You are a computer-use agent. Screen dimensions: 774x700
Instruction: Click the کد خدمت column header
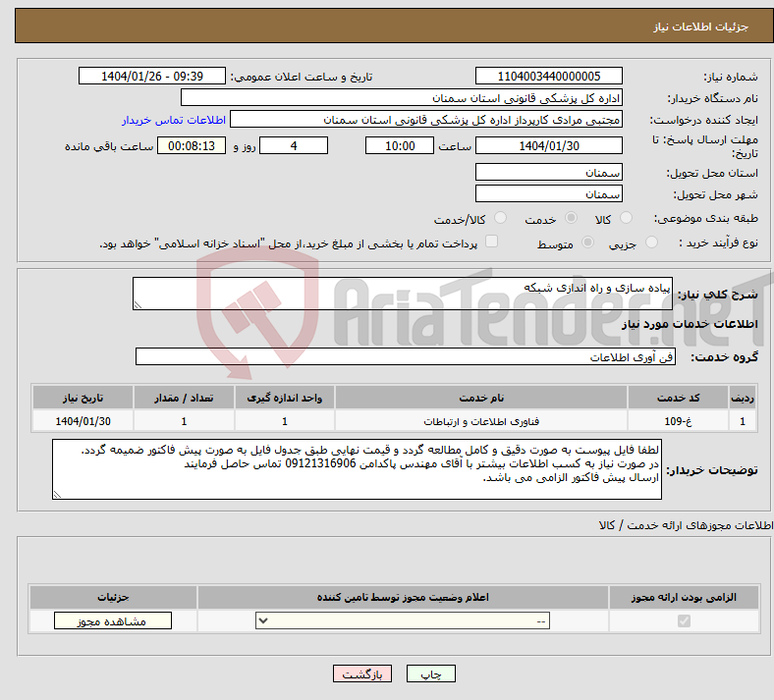click(679, 398)
